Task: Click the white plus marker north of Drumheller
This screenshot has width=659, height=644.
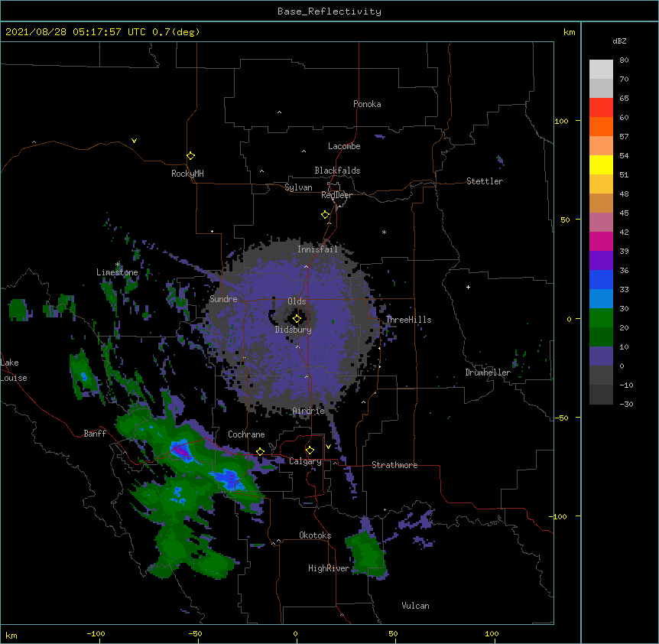Action: pos(468,287)
